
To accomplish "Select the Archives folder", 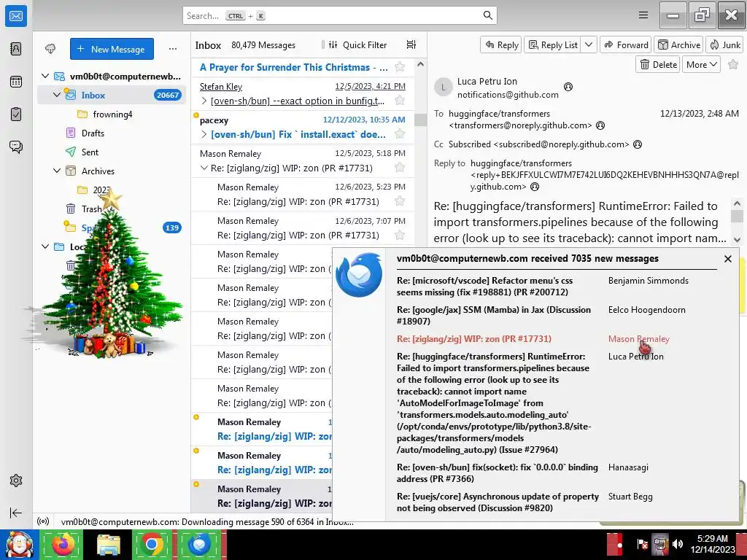I will 112,171.
